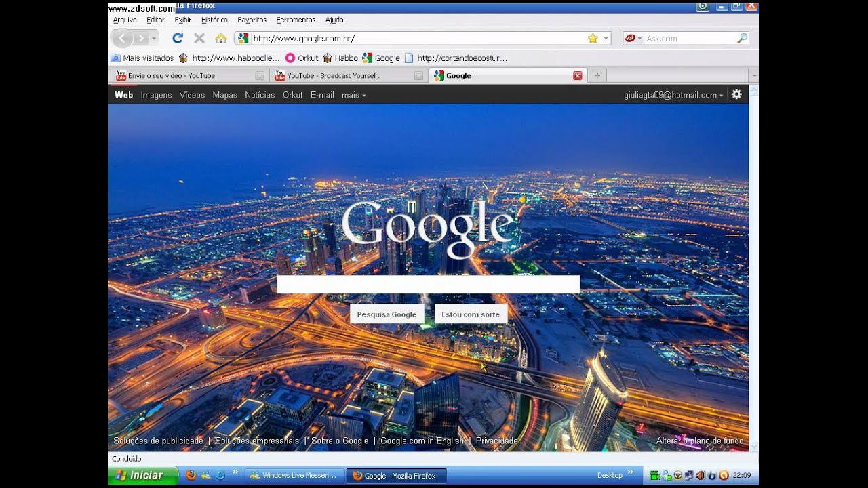Open the Orkut bookmark in bookmarks toolbar

pyautogui.click(x=302, y=58)
